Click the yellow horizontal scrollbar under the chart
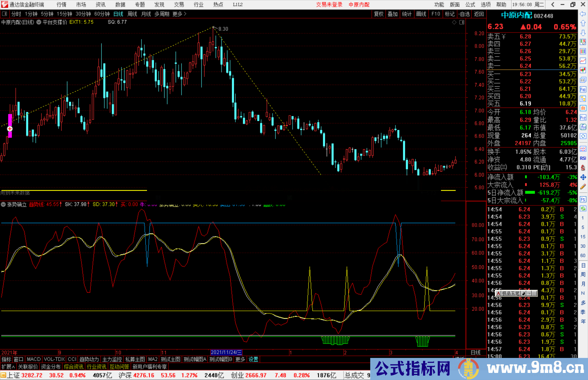This screenshot has width=588, height=380. 73,190
